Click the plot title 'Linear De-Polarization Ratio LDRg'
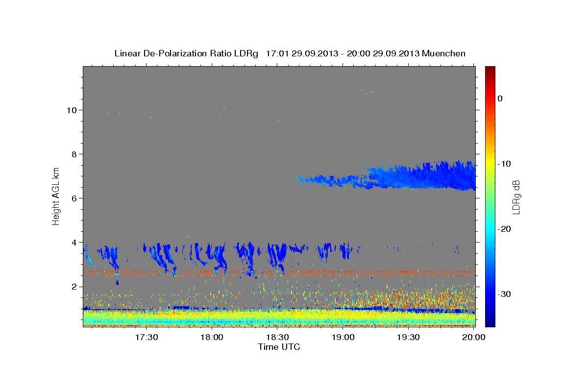Screen dimensions: 588x392 (x=186, y=53)
